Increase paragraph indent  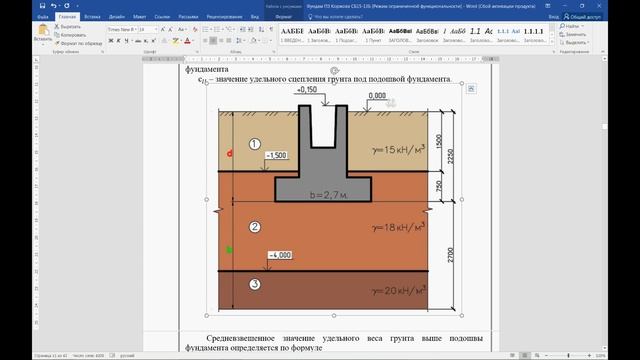point(251,29)
